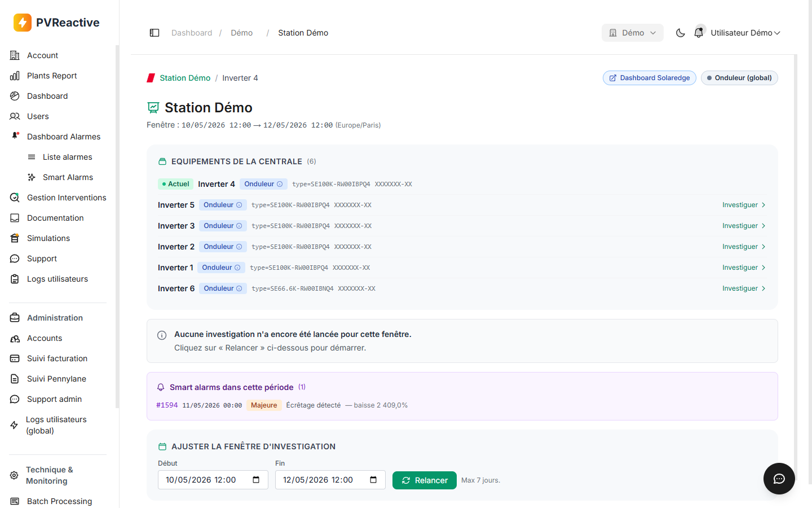The height and width of the screenshot is (508, 812).
Task: Click the Users people icon
Action: (x=15, y=116)
